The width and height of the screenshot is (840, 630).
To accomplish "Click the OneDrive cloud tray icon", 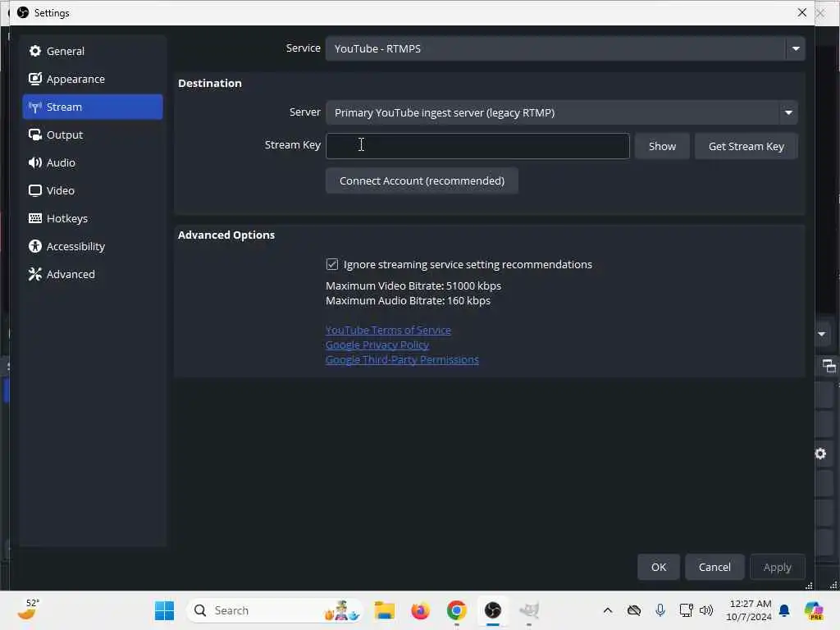I will pyautogui.click(x=634, y=610).
